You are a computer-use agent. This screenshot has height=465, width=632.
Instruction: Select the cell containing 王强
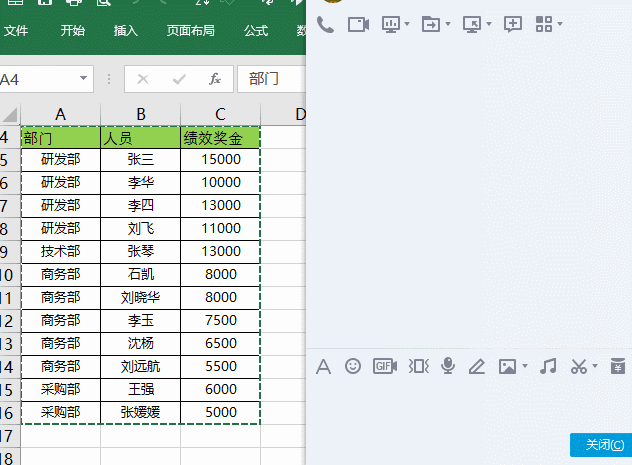coord(141,390)
